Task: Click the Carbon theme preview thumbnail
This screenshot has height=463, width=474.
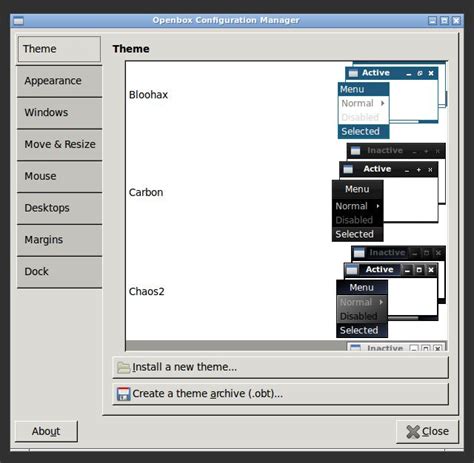Action: [x=389, y=192]
